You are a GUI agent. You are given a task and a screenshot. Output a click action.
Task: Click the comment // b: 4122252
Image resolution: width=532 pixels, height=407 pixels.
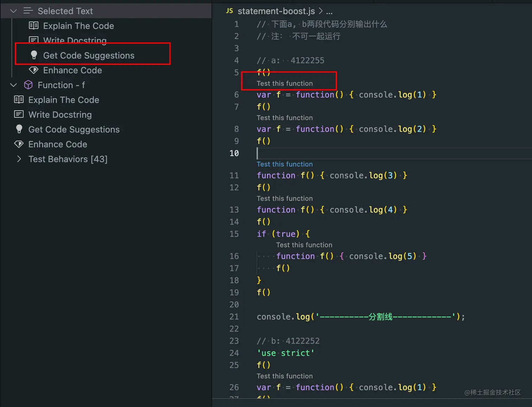(x=288, y=341)
